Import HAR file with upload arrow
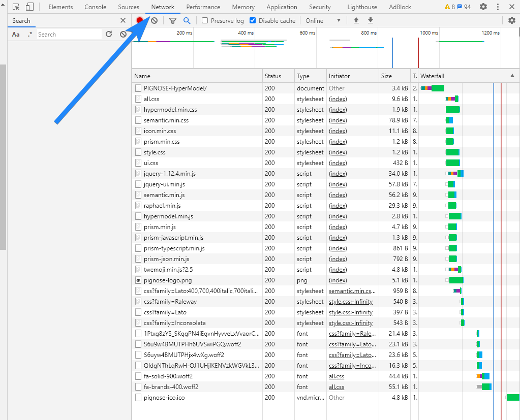Screen dimensions: 520x420 [356, 20]
